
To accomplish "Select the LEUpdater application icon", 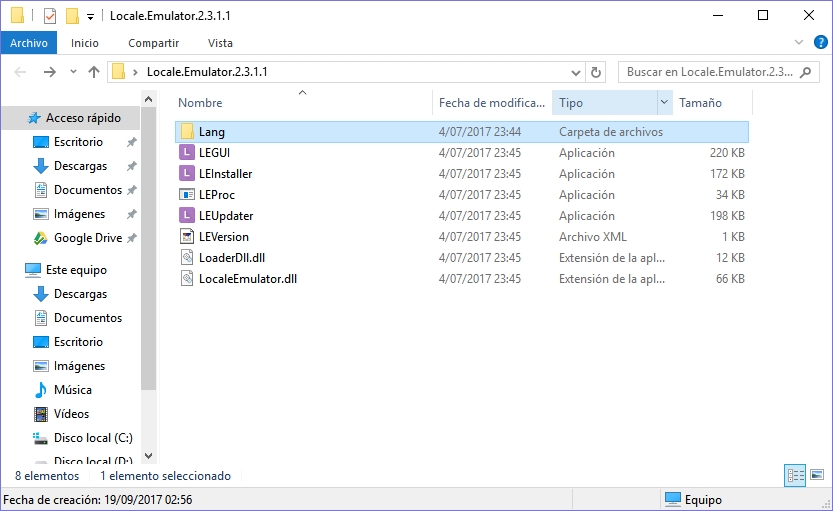I will pyautogui.click(x=187, y=216).
